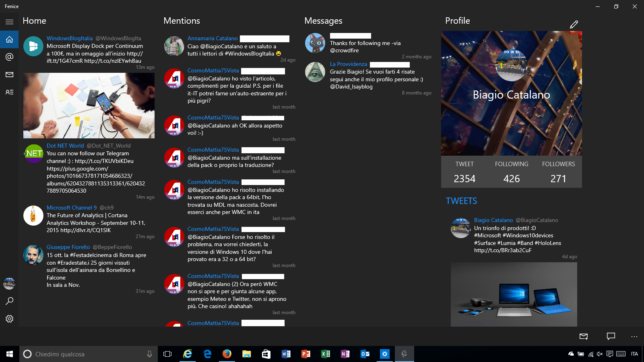644x362 pixels.
Task: Open Windows Store from taskbar
Action: coord(266,354)
